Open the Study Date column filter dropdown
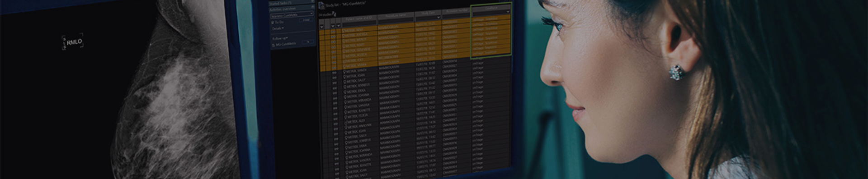 (438, 18)
